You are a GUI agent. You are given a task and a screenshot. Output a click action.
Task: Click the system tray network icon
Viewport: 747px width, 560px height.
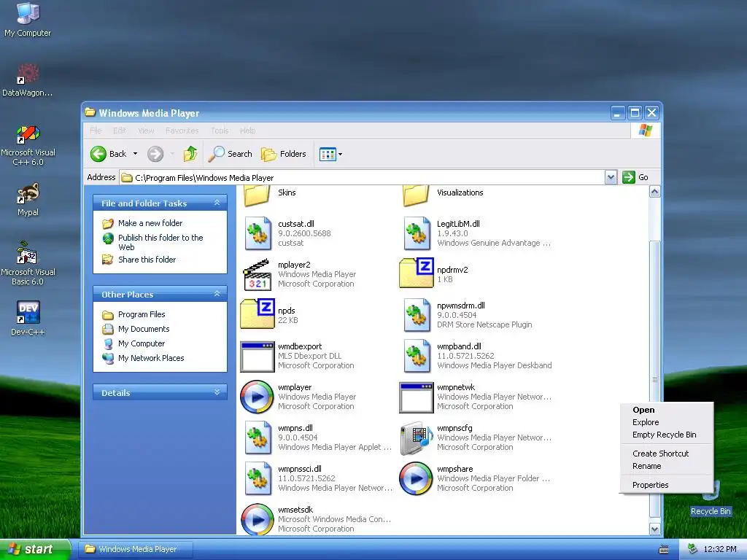click(693, 549)
